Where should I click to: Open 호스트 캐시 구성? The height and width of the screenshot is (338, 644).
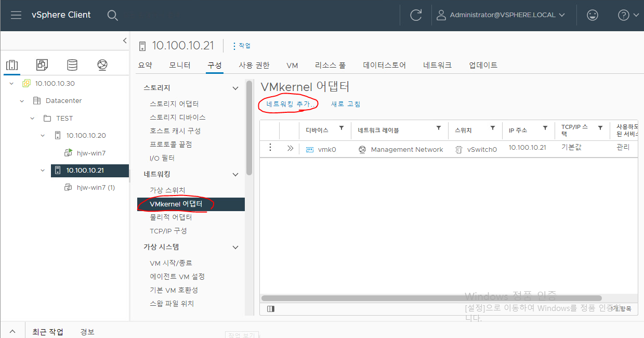click(175, 131)
